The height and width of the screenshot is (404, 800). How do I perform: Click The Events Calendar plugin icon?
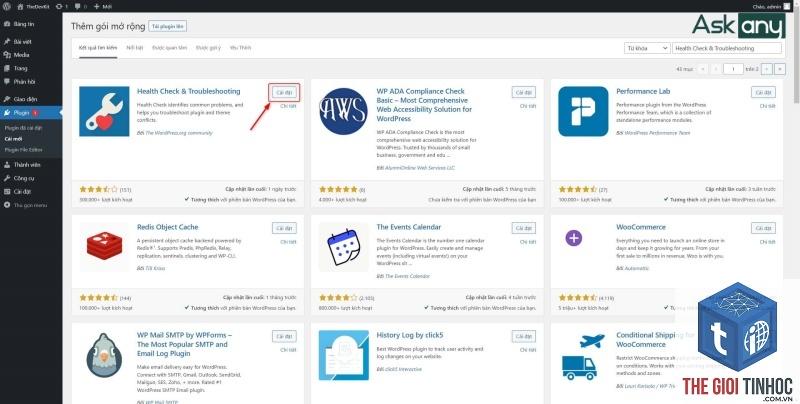343,246
